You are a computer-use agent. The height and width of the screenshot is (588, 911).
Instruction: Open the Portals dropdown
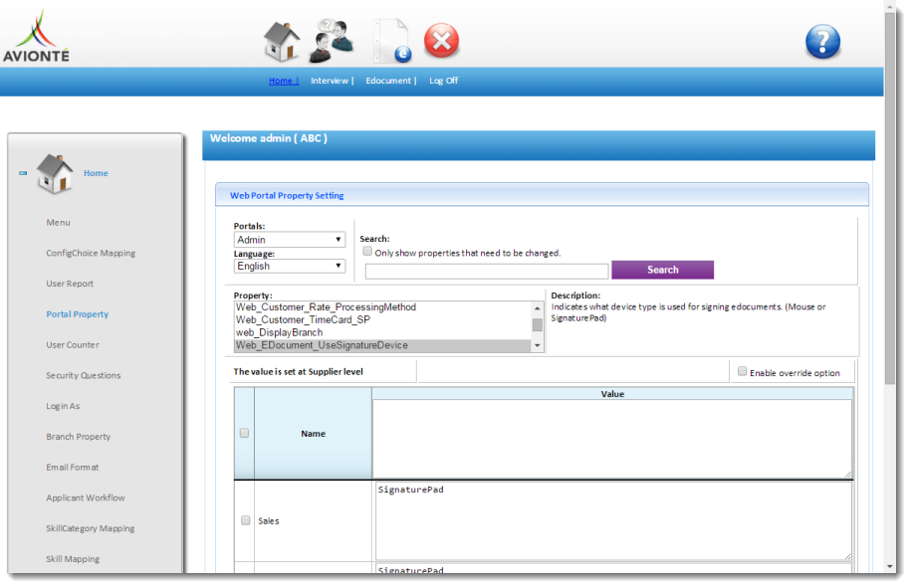[x=290, y=240]
